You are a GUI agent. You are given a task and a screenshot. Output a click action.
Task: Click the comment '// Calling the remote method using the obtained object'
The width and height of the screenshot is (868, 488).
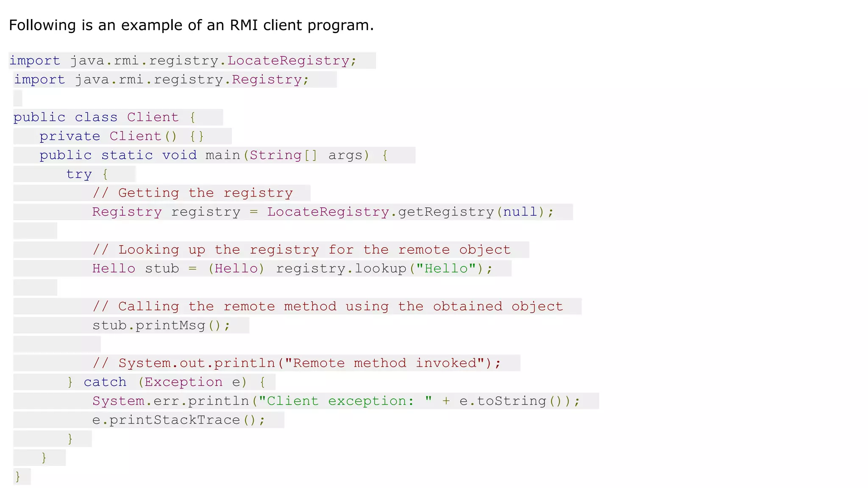click(328, 307)
